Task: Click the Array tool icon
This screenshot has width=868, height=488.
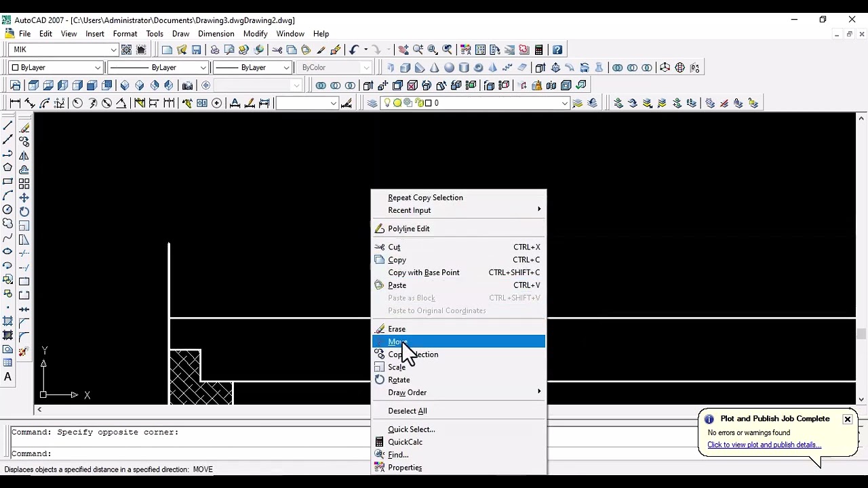Action: coord(24,183)
